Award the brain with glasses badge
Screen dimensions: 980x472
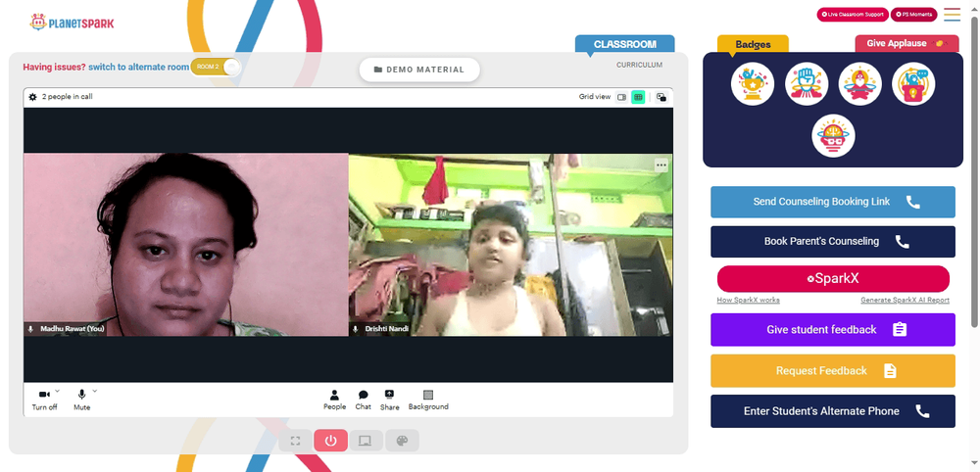point(834,135)
